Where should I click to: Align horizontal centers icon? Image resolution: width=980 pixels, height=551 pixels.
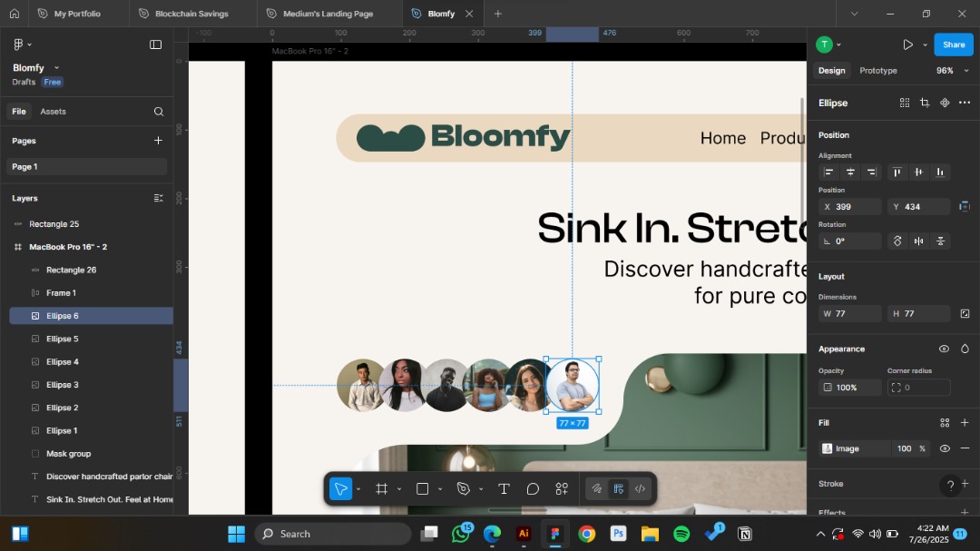coord(850,172)
